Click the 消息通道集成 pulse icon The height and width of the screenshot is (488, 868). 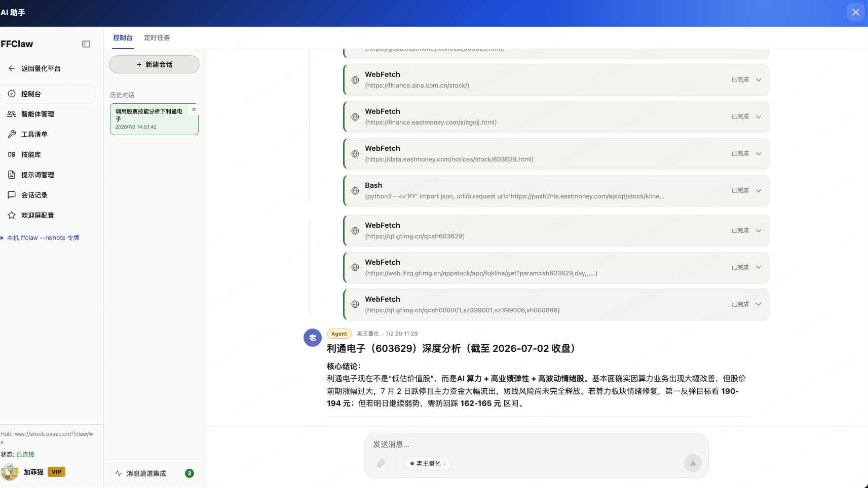(119, 473)
